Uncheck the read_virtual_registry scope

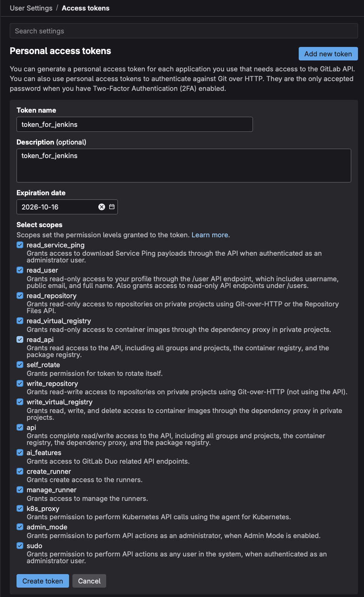tap(20, 321)
